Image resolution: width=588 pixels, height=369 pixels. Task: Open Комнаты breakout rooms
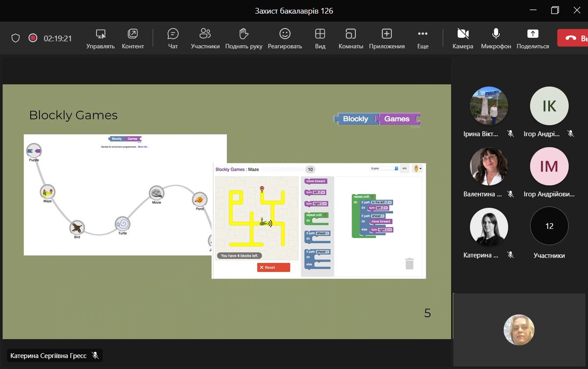point(351,38)
